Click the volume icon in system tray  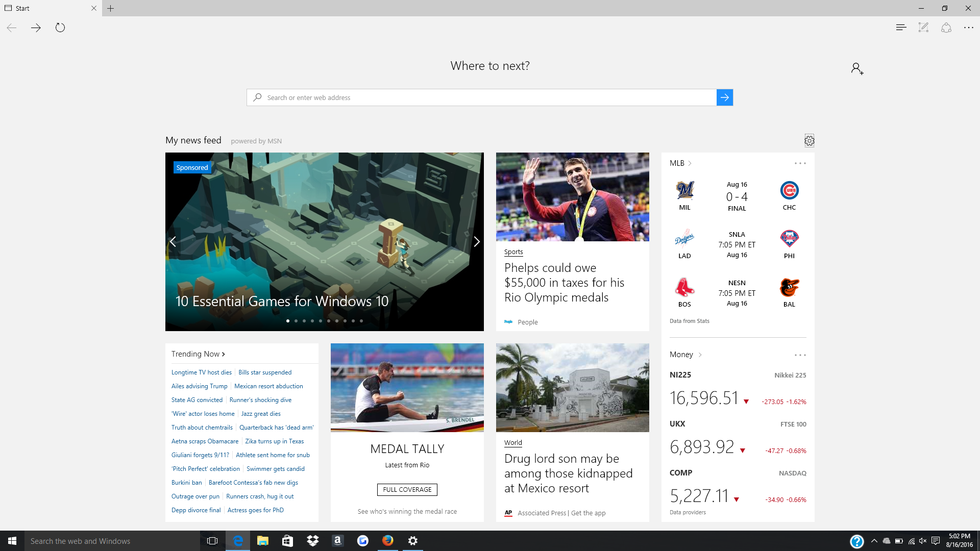(x=923, y=541)
